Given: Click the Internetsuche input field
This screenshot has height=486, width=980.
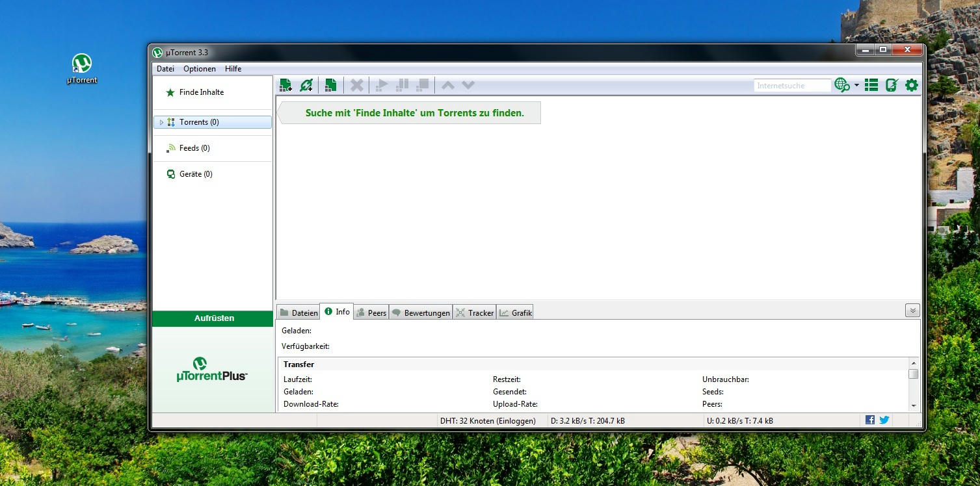Looking at the screenshot, I should pos(791,85).
